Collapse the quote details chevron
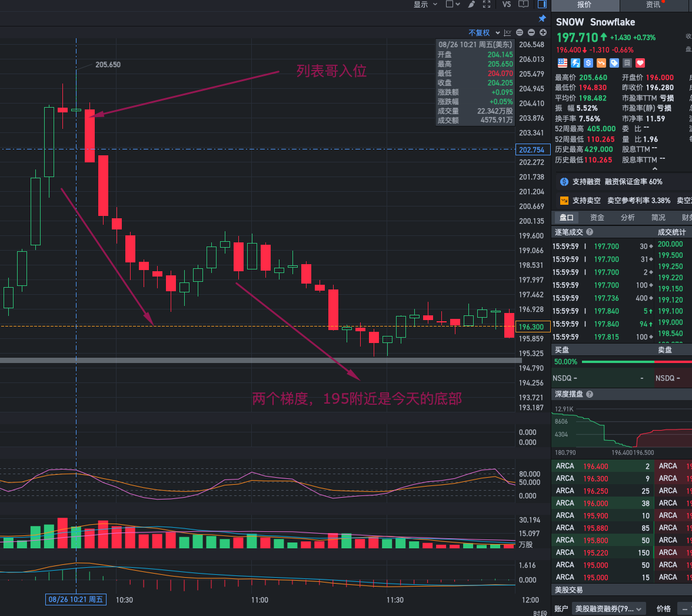692x616 pixels. click(655, 169)
